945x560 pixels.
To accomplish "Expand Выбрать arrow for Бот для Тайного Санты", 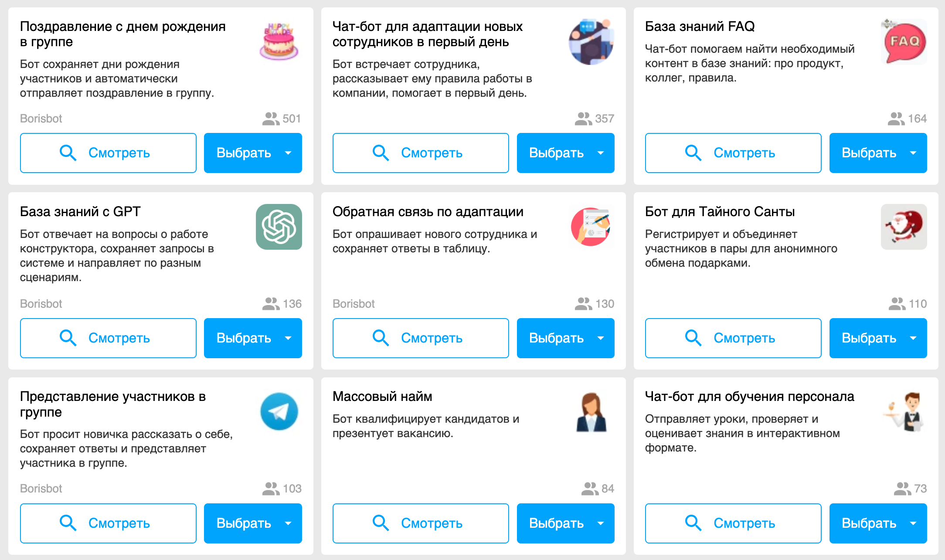I will pyautogui.click(x=913, y=338).
